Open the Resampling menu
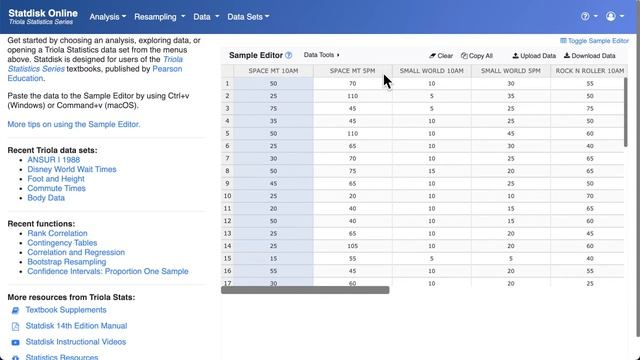The height and width of the screenshot is (360, 640). coord(160,17)
